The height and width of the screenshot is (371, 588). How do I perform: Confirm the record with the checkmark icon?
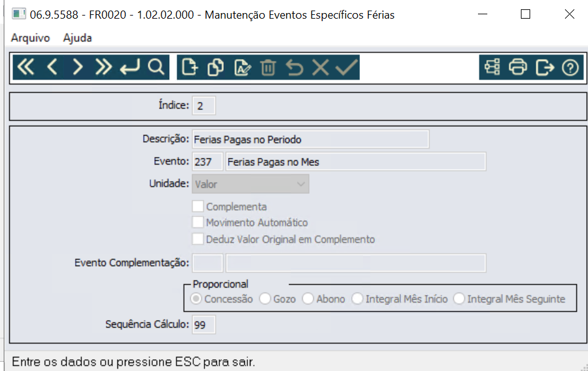pos(346,68)
